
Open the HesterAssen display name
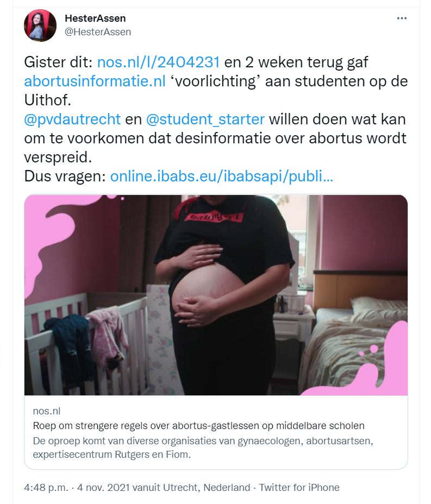[95, 18]
